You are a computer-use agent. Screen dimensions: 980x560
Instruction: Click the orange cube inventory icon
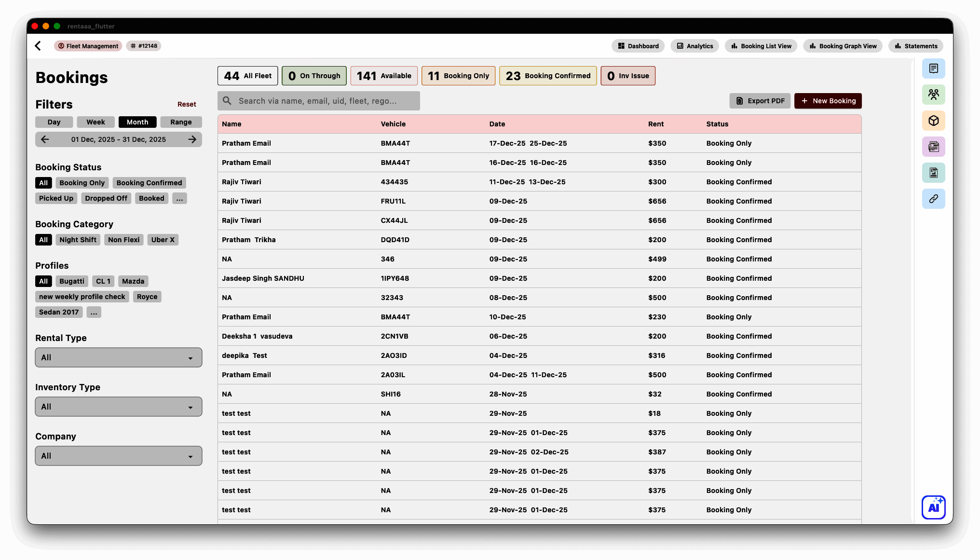(x=933, y=121)
